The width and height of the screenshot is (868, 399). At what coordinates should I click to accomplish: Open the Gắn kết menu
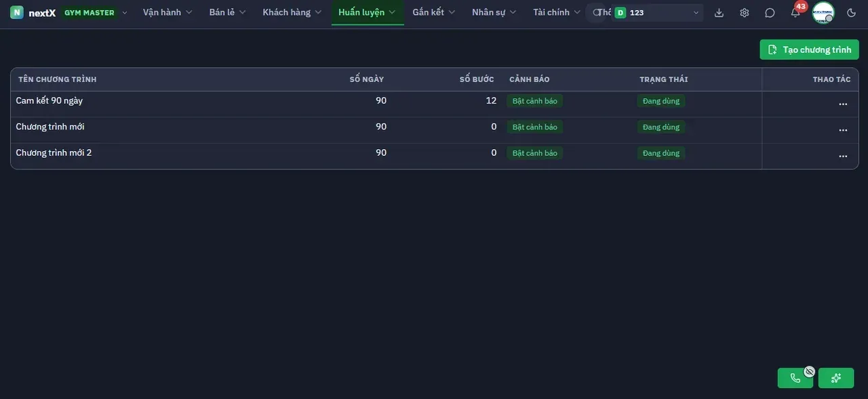click(434, 12)
